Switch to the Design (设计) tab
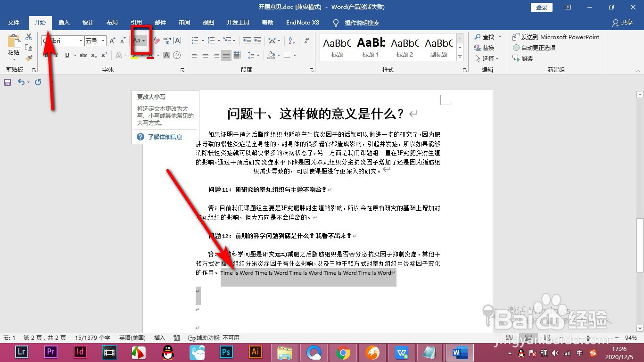The image size is (644, 362). (88, 23)
